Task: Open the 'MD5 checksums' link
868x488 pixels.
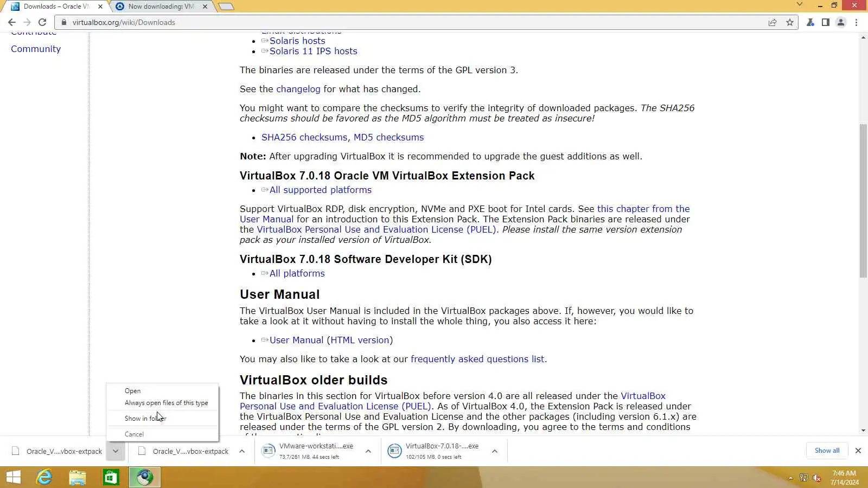Action: [x=389, y=137]
